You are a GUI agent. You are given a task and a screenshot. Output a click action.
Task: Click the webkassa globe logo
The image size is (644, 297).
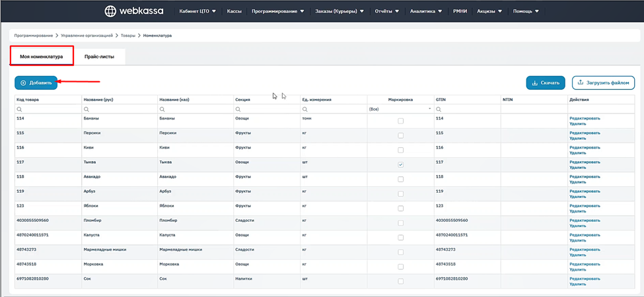110,11
